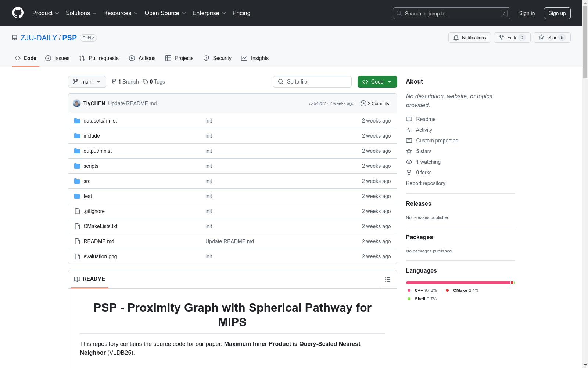Click the TiyCHEN author name
Screen dimensions: 588x368
point(94,103)
